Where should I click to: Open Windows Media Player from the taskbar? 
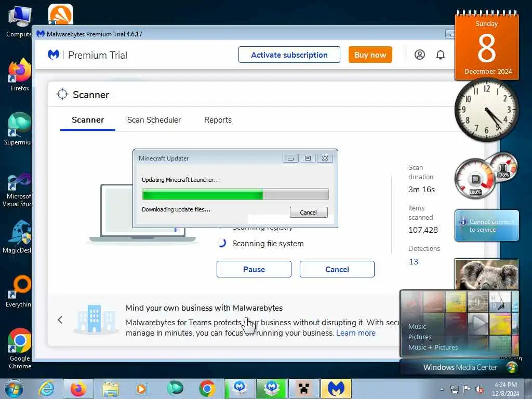[x=142, y=389]
